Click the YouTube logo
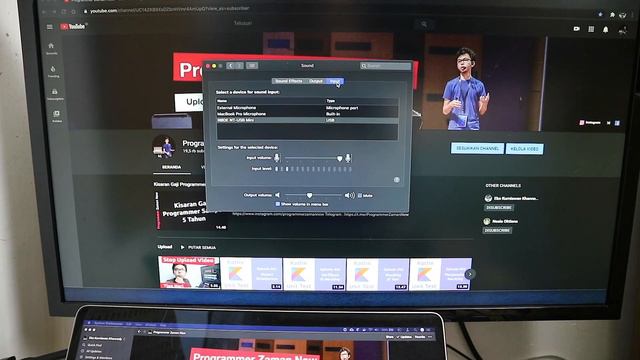The image size is (640, 360). (73, 27)
